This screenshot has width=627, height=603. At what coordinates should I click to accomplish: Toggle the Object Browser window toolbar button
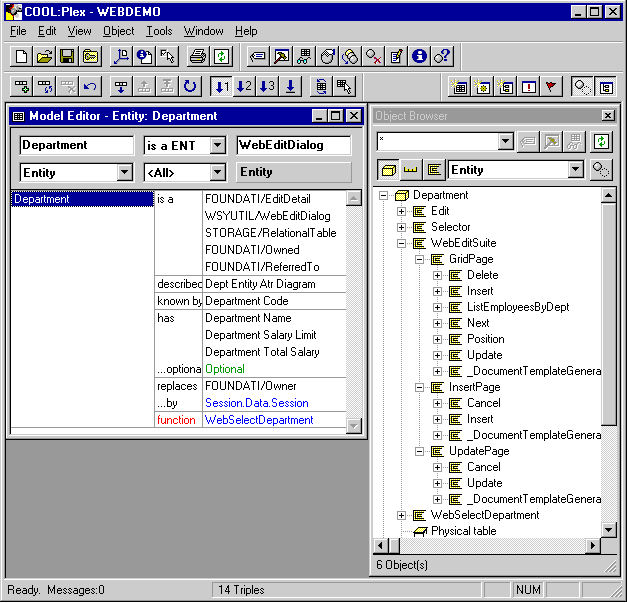tap(606, 86)
